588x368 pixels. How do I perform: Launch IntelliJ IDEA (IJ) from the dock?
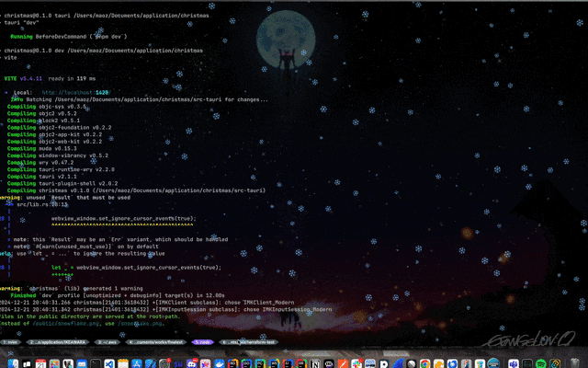pyautogui.click(x=288, y=363)
